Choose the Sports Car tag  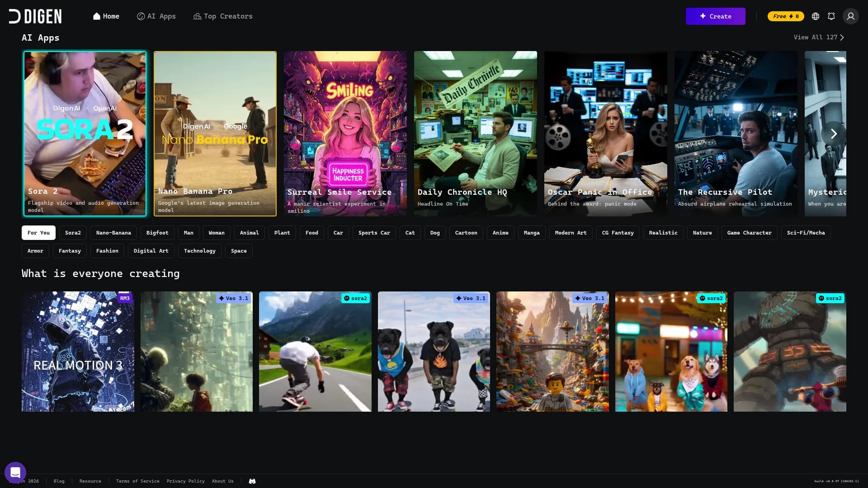[x=374, y=233]
